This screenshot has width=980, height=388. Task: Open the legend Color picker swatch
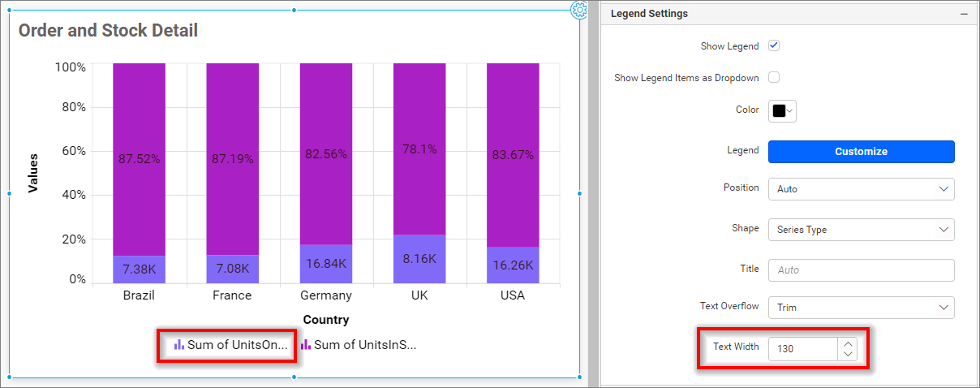(782, 111)
